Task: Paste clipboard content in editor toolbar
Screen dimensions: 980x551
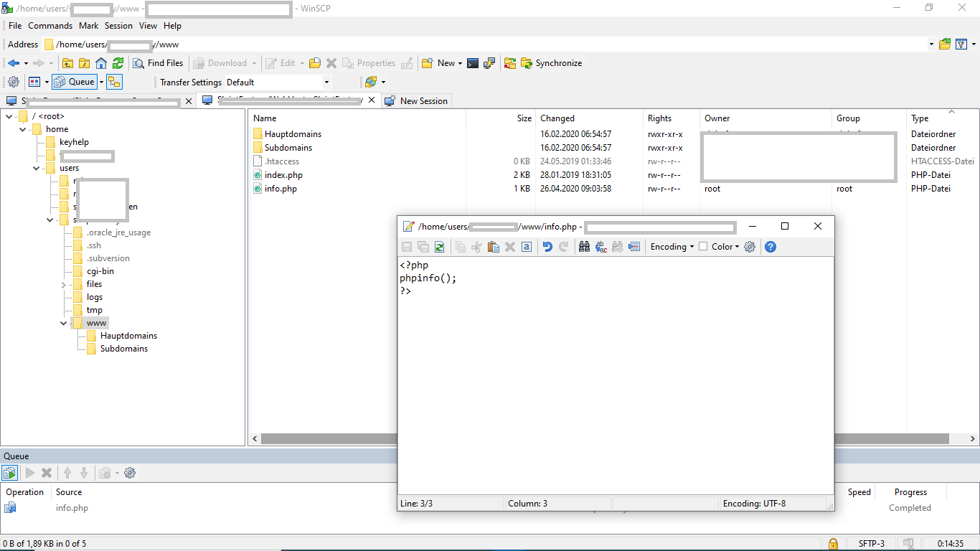Action: 493,247
